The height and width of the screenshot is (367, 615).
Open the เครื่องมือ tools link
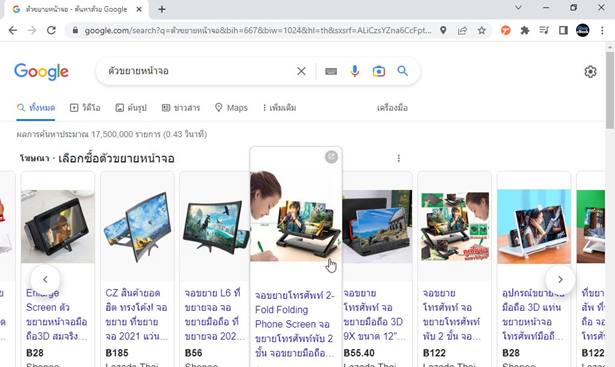tap(392, 107)
